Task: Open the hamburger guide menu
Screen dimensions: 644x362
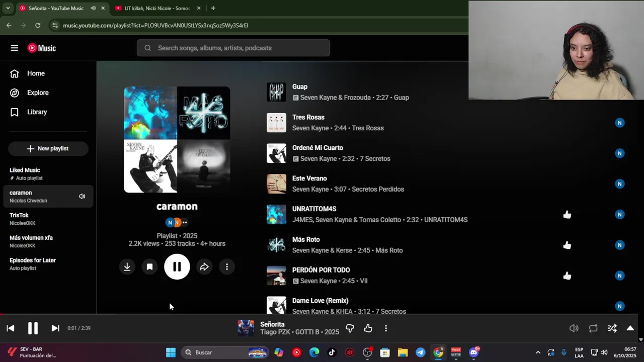Action: [x=14, y=48]
